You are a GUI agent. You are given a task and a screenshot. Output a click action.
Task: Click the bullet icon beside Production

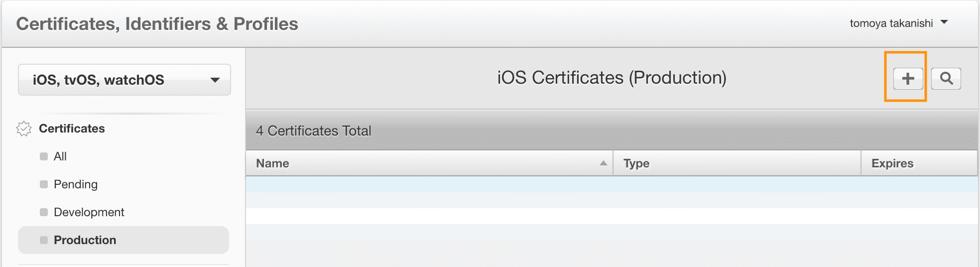pos(44,240)
